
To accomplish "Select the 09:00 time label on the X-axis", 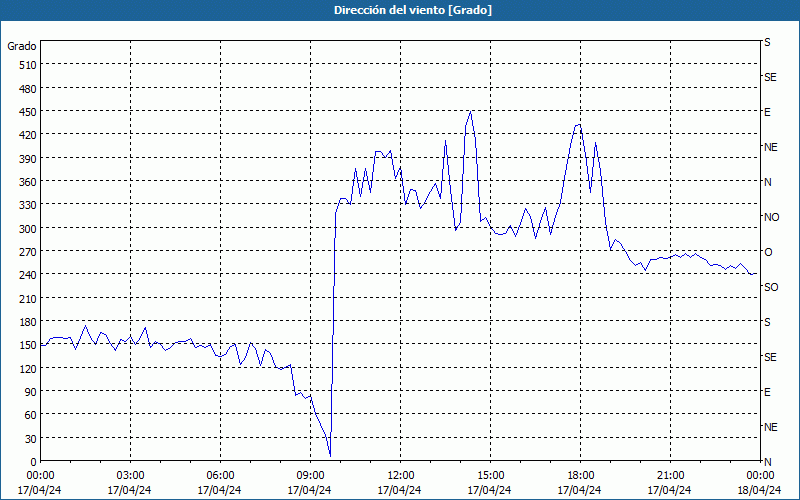I will (x=310, y=476).
